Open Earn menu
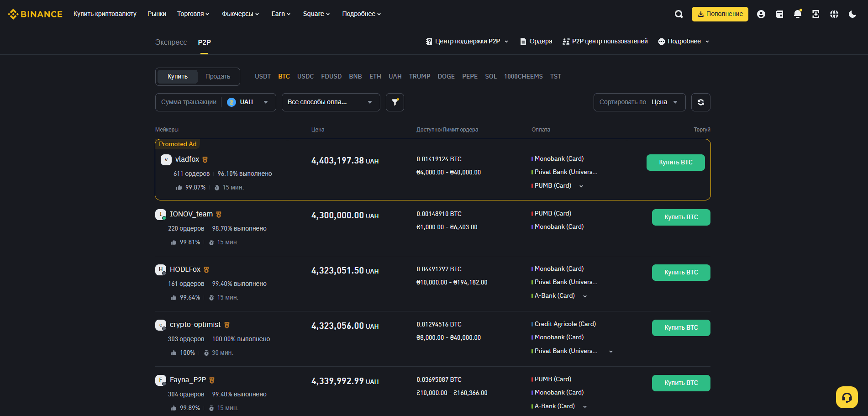868x416 pixels. 281,14
